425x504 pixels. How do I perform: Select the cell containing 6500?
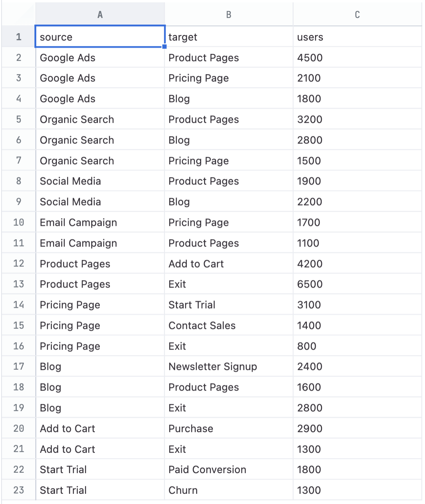coord(357,284)
